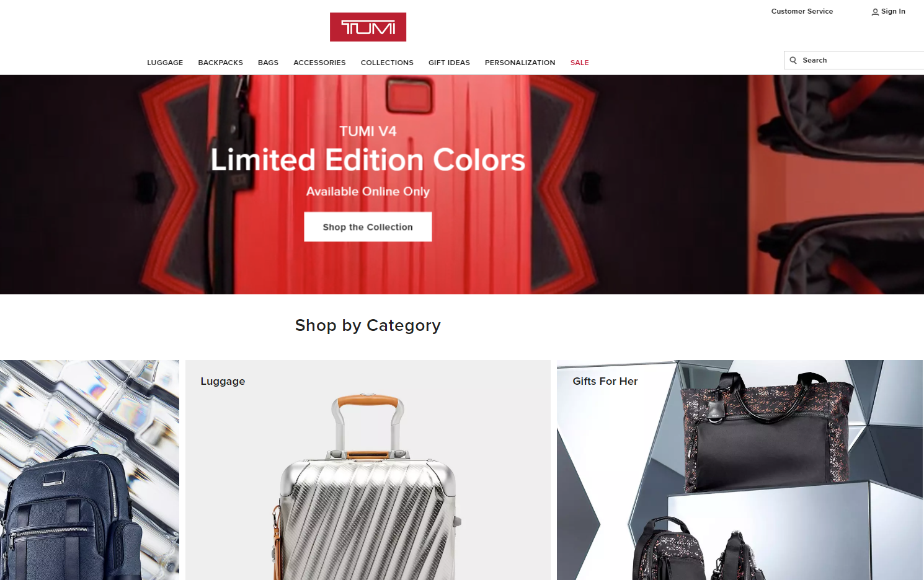The height and width of the screenshot is (580, 924).
Task: Open the Gifts For Her tile
Action: pos(740,470)
